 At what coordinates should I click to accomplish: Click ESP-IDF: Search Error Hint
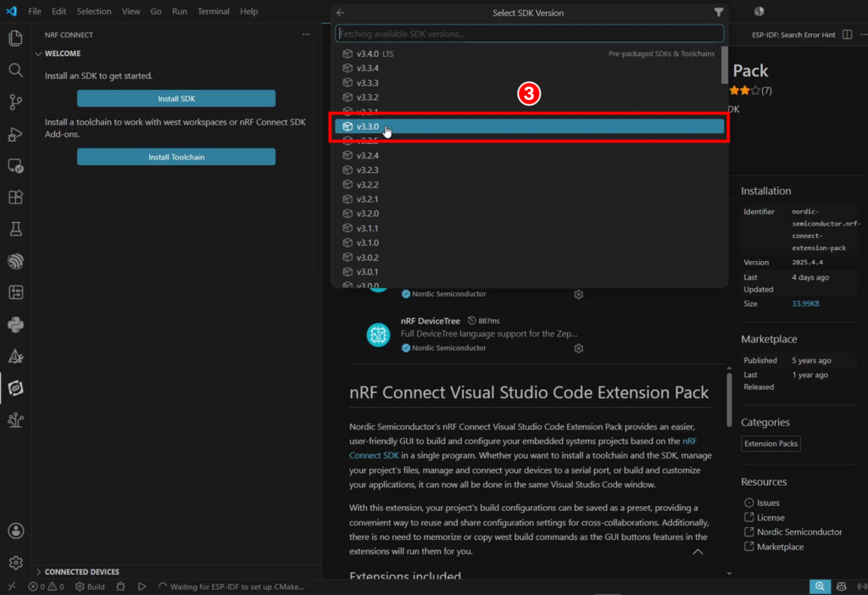click(793, 35)
